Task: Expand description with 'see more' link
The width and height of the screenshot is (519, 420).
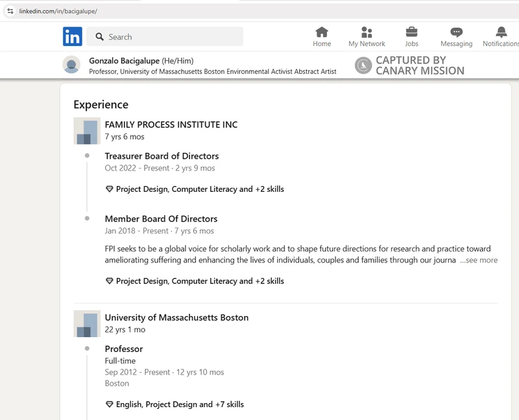Action: [479, 261]
